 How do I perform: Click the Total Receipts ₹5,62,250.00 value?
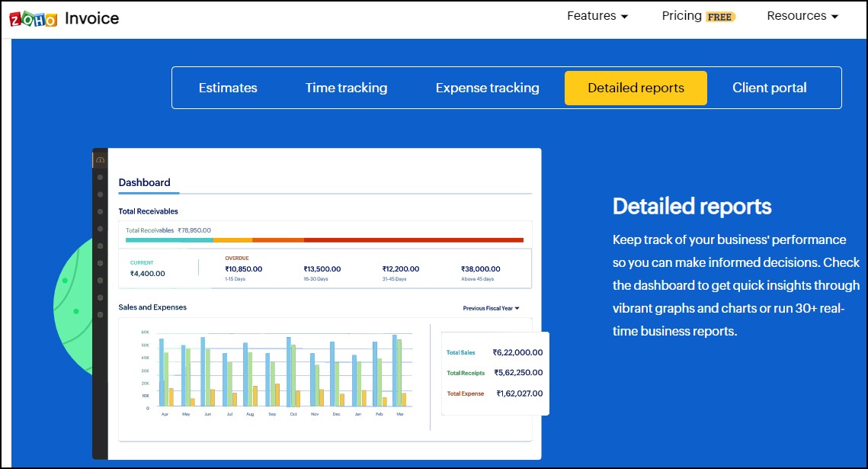pos(519,373)
